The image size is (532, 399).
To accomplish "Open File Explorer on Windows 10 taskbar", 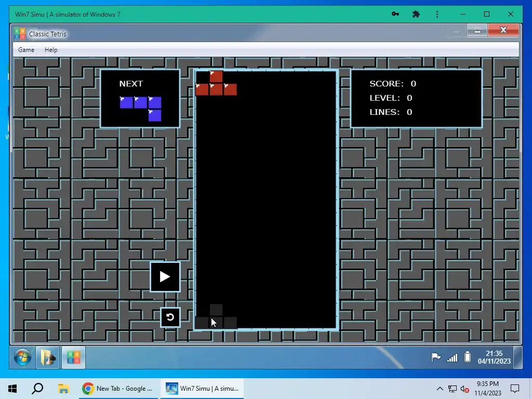I will [x=63, y=389].
